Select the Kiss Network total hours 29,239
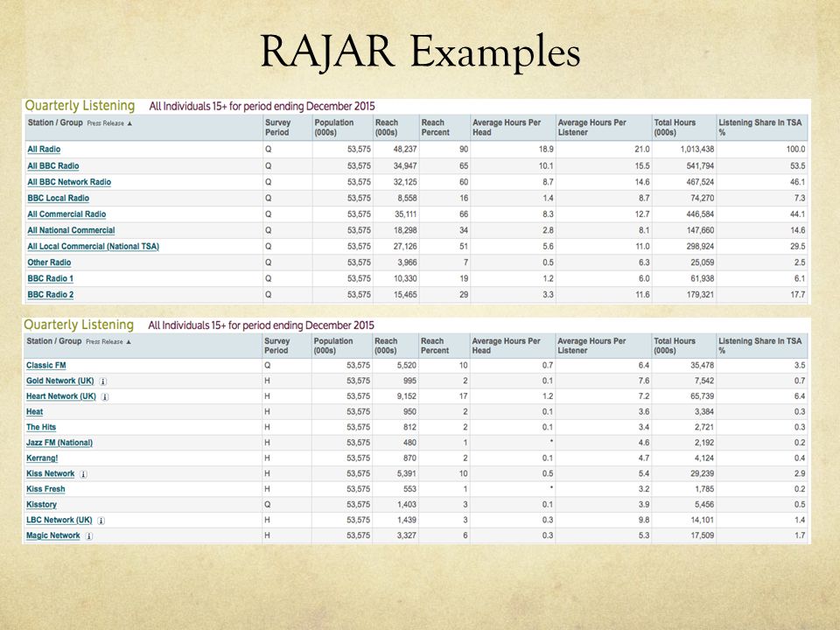The width and height of the screenshot is (840, 630). tap(703, 474)
